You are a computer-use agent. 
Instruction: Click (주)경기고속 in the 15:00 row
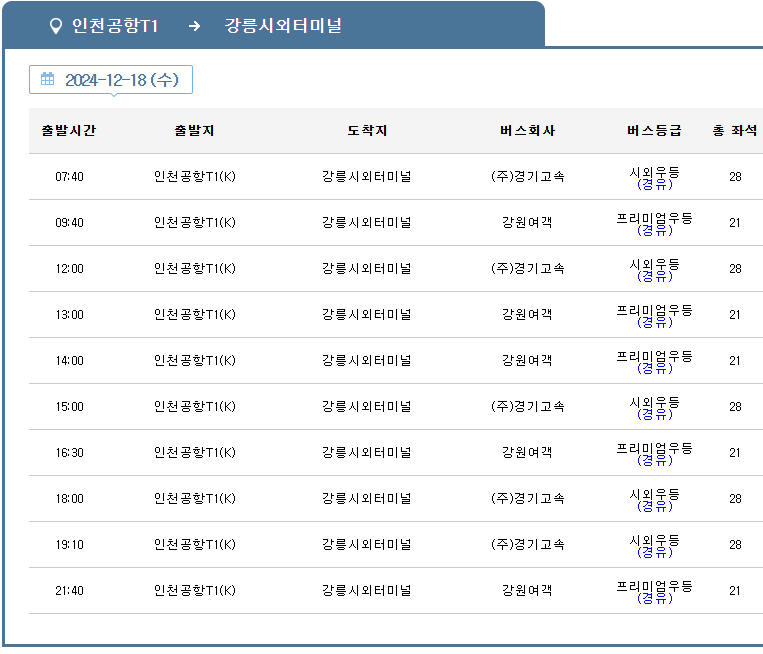[x=527, y=406]
